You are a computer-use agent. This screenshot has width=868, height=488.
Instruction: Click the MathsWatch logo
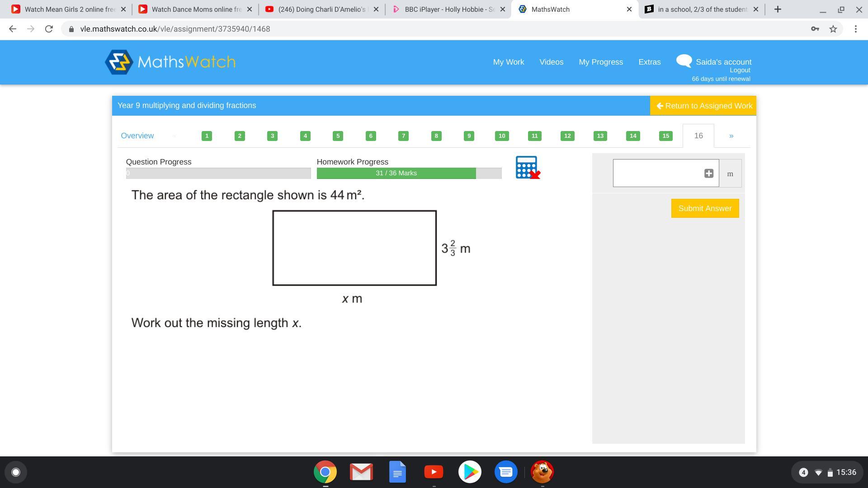(x=170, y=62)
